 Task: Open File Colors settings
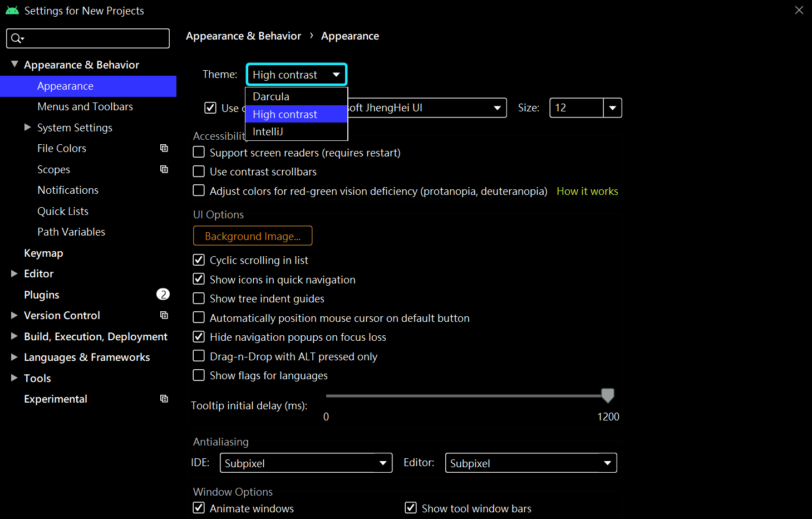click(x=62, y=148)
